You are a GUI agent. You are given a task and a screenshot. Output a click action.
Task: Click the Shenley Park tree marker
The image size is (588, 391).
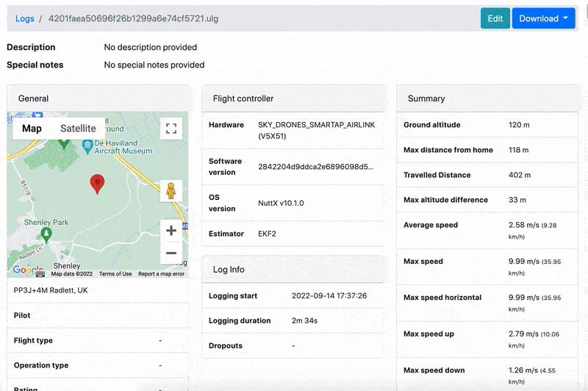[46, 234]
